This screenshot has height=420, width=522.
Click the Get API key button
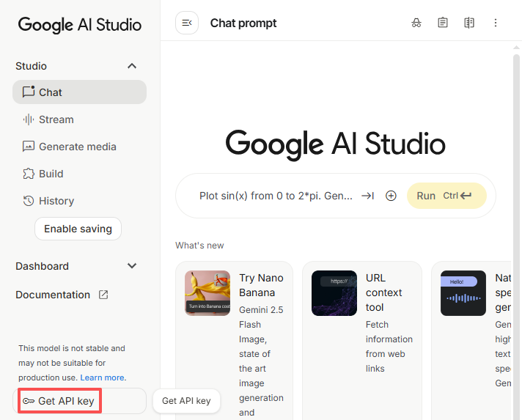[79, 401]
